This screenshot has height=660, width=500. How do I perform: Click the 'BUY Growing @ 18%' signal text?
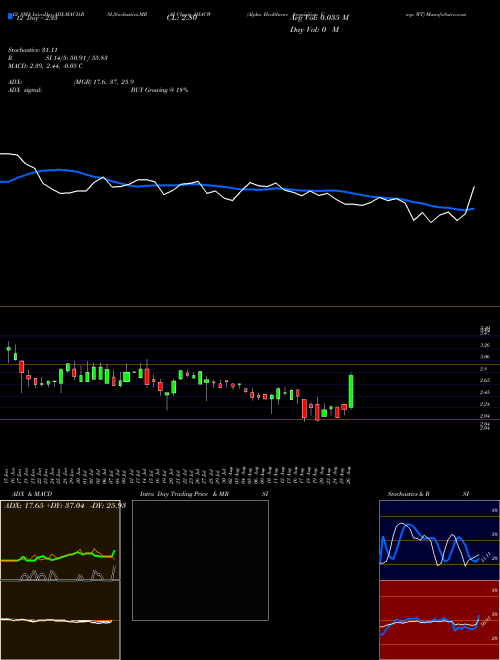click(159, 90)
